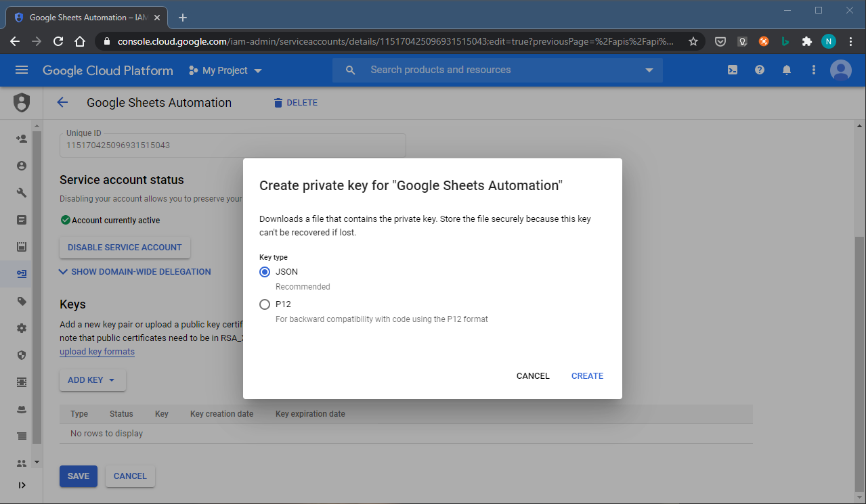The height and width of the screenshot is (504, 866).
Task: Open the My Project selector dropdown
Action: pyautogui.click(x=225, y=70)
